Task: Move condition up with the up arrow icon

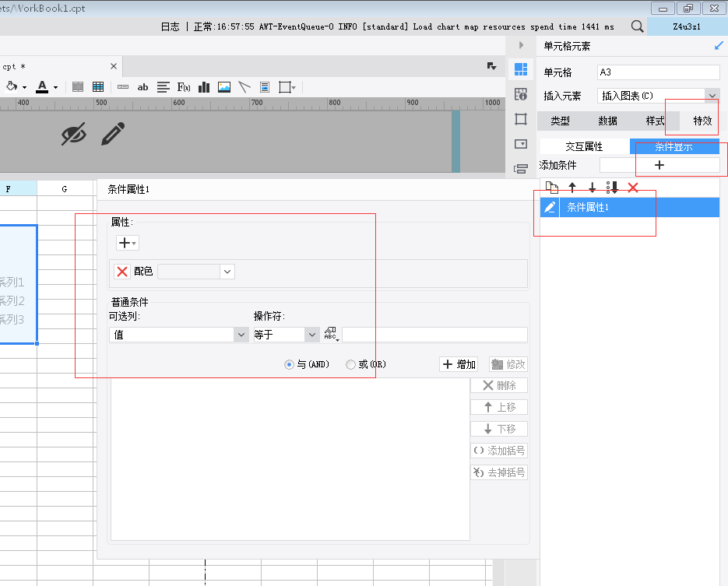Action: click(572, 188)
